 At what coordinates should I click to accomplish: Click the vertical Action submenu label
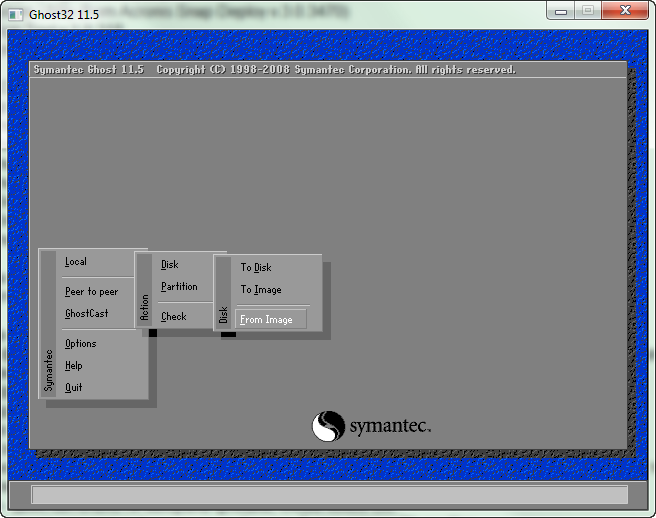[x=144, y=306]
